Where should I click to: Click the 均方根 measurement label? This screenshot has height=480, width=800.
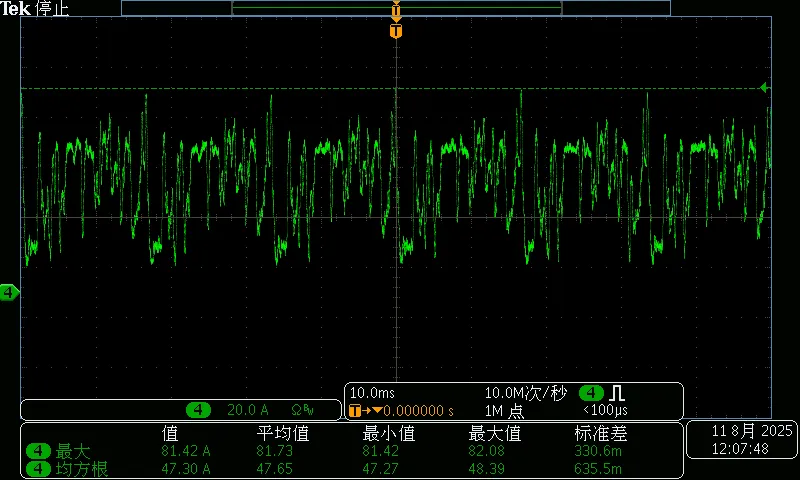click(x=82, y=469)
